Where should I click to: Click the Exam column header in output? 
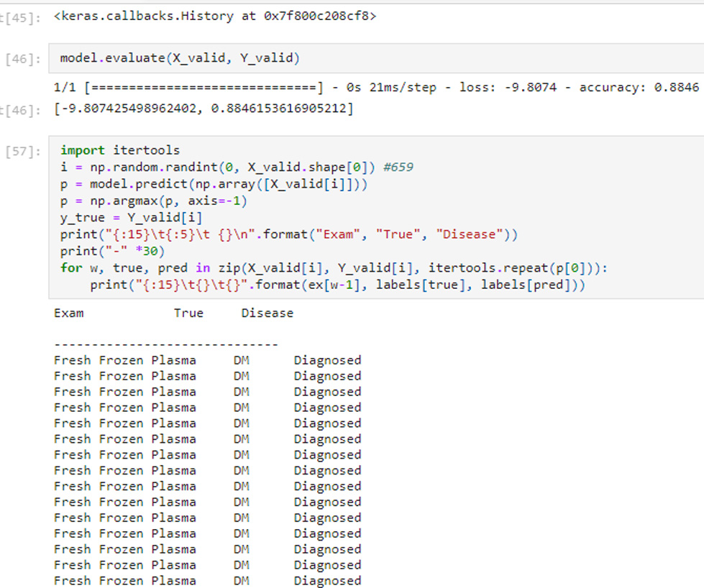point(68,313)
